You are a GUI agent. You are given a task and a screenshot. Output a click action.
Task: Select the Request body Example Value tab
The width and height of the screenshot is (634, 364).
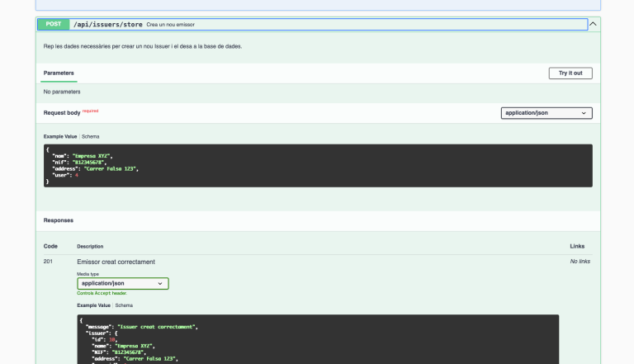[x=60, y=137]
